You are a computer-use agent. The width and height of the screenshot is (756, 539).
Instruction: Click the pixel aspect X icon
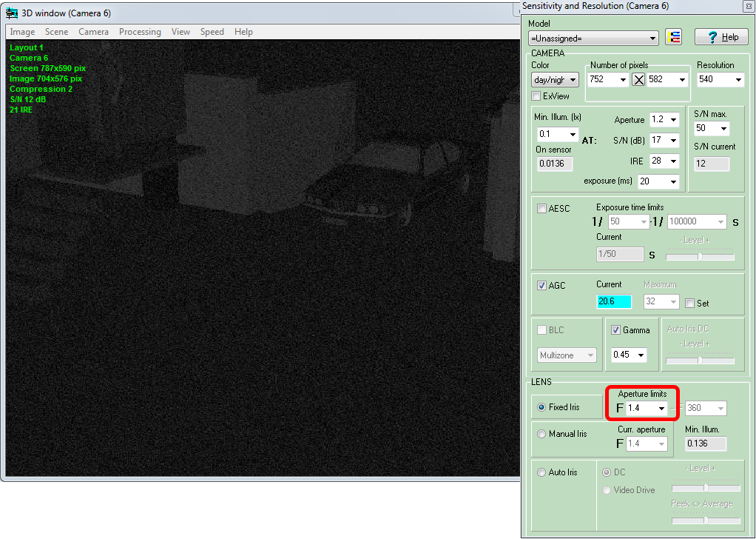(639, 80)
